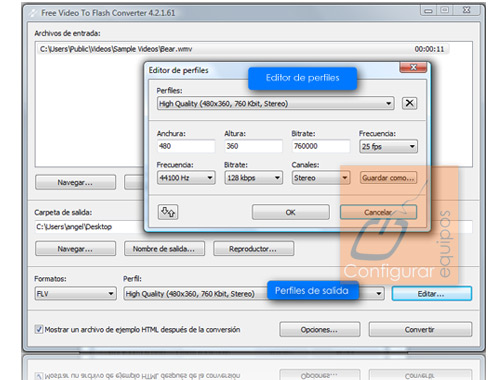Toggle the HTML example file checkbox
The height and width of the screenshot is (380, 500).
click(x=39, y=329)
